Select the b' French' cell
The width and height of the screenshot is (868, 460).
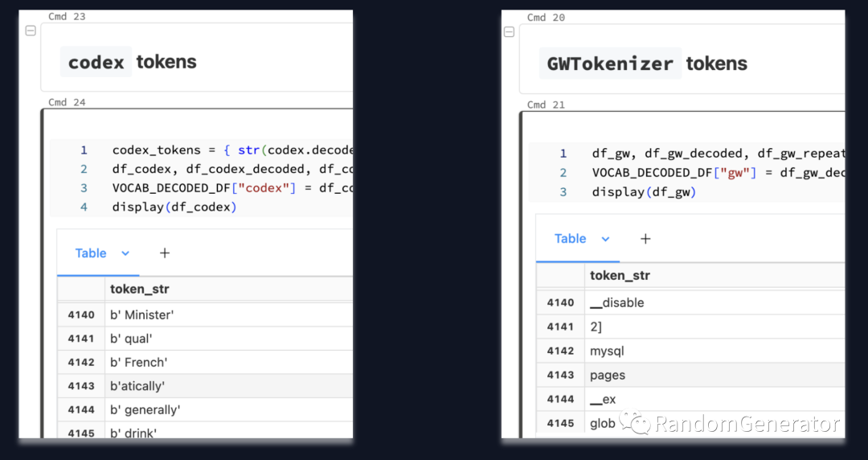[x=228, y=362]
